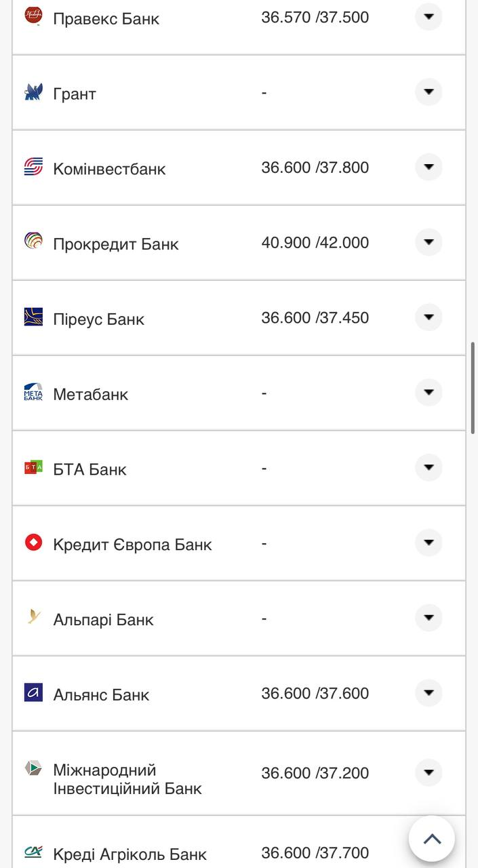Expand Міжнародний Інвестиційний Банк row arrow
The width and height of the screenshot is (478, 868).
pyautogui.click(x=429, y=772)
